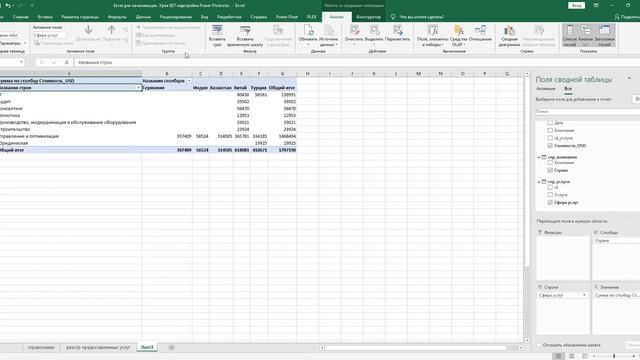Check the Услуга field checkbox

[x=550, y=195]
